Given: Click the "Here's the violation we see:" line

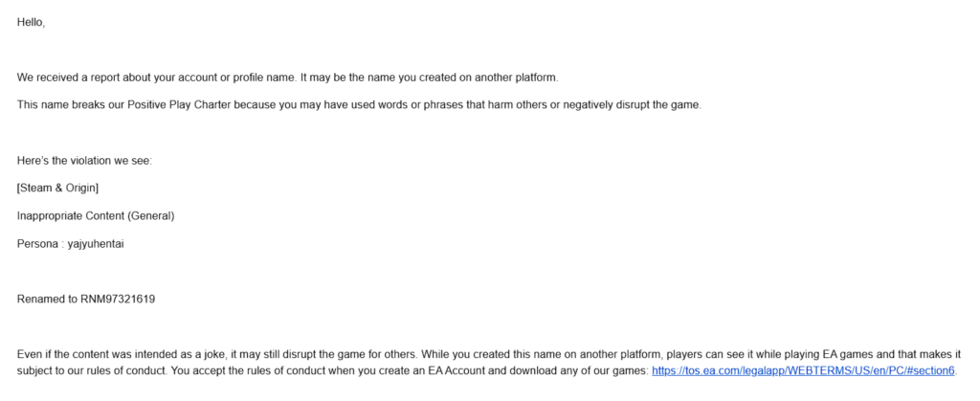Looking at the screenshot, I should coord(84,161).
